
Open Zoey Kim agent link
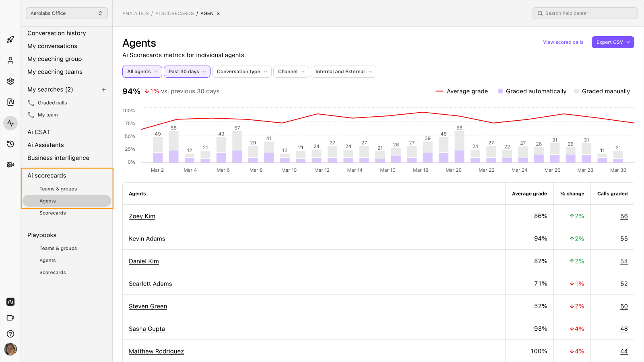(142, 216)
